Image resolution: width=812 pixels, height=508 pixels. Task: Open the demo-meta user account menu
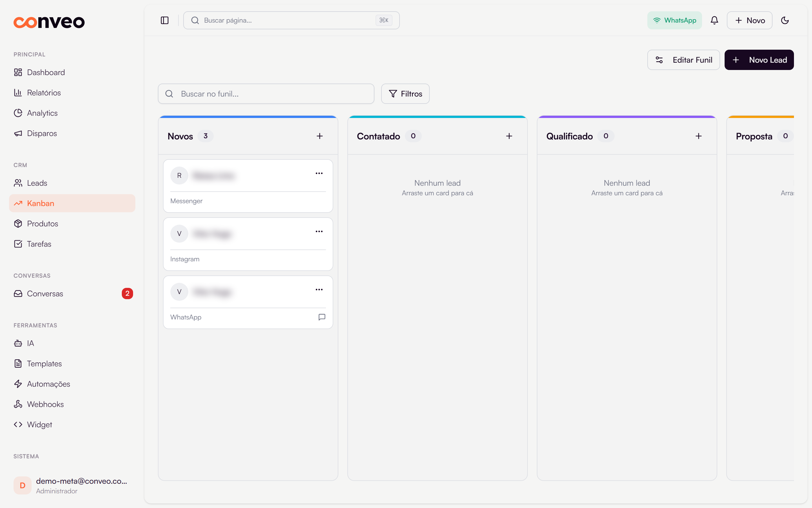point(72,485)
